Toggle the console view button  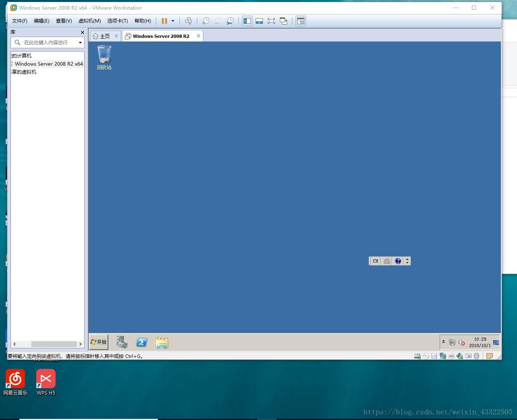coord(301,21)
